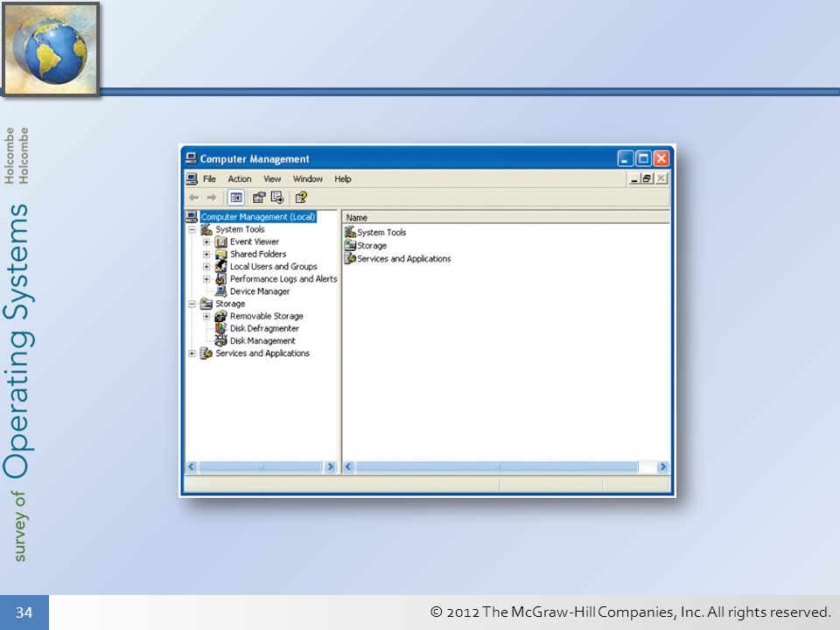Maximize the Computer Management window

[644, 158]
